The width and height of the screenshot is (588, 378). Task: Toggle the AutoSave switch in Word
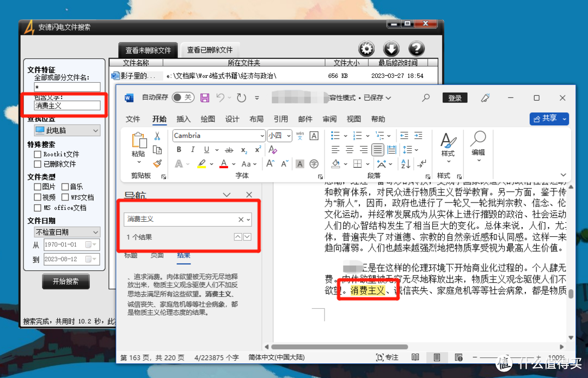(183, 97)
